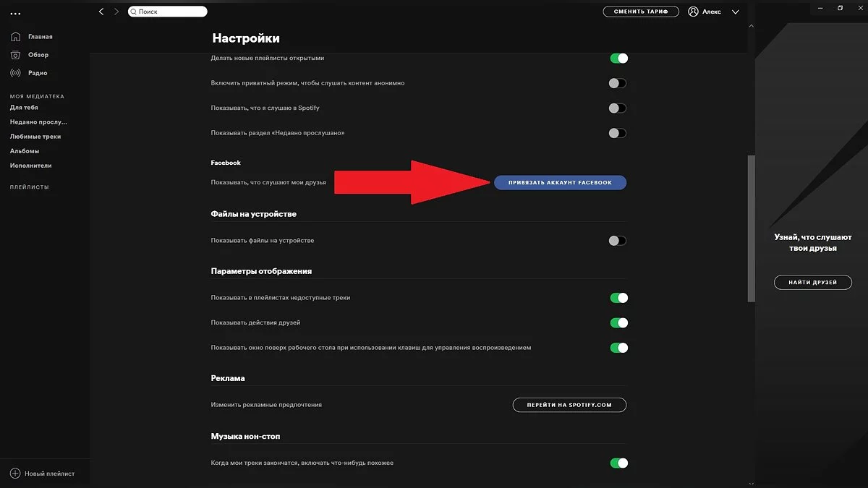
Task: Click the Radio (Радио) icon in sidebar
Action: [x=15, y=73]
